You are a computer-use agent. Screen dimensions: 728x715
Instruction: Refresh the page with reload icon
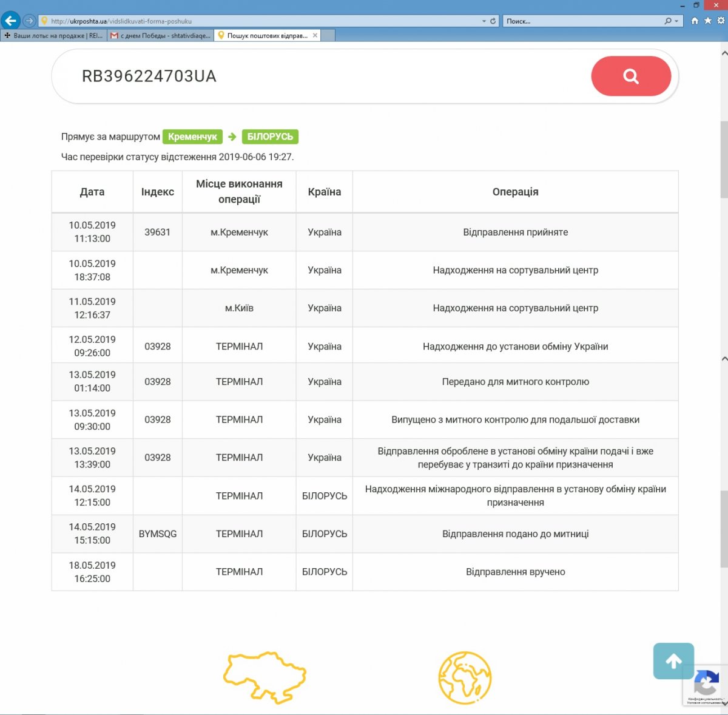(x=493, y=21)
